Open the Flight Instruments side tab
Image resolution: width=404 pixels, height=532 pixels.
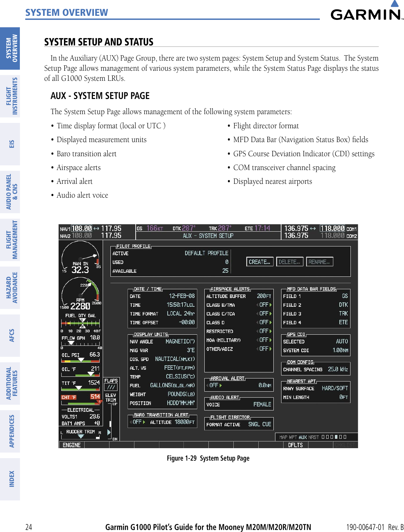(x=10, y=96)
